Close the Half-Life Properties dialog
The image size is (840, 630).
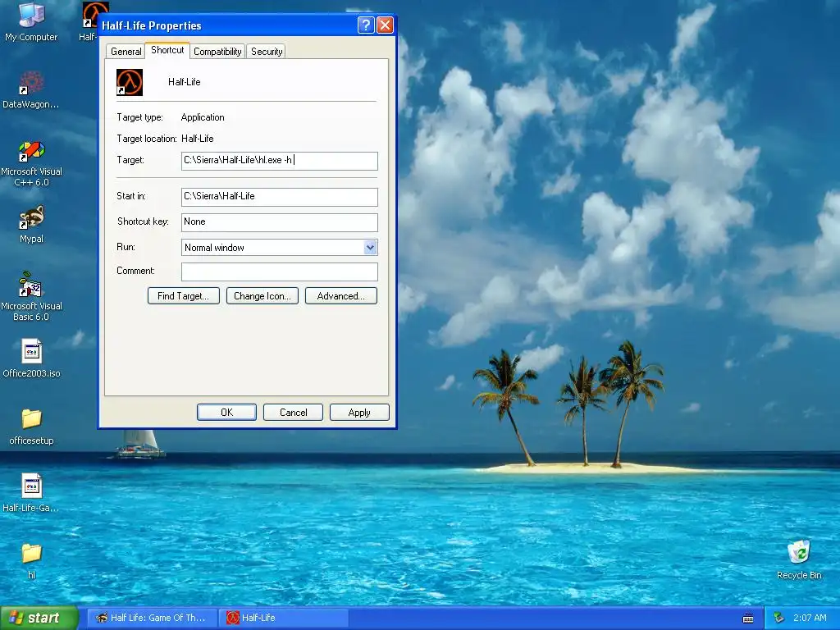(386, 25)
